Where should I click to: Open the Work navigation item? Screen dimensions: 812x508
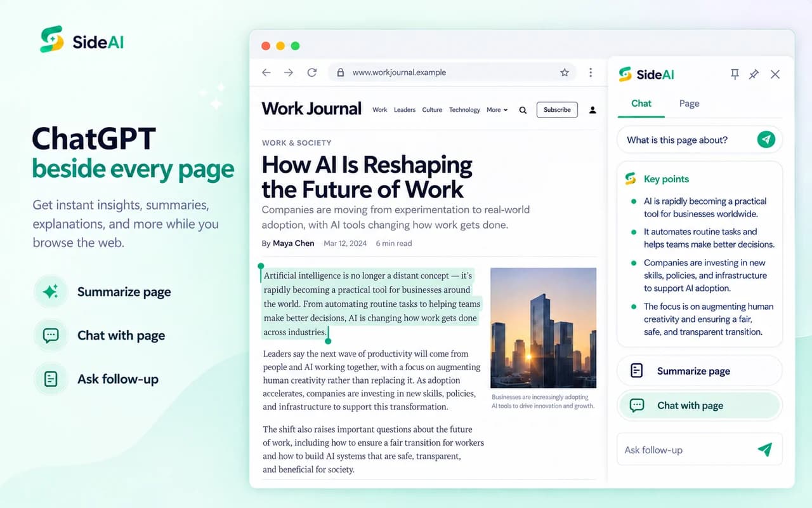pyautogui.click(x=379, y=110)
